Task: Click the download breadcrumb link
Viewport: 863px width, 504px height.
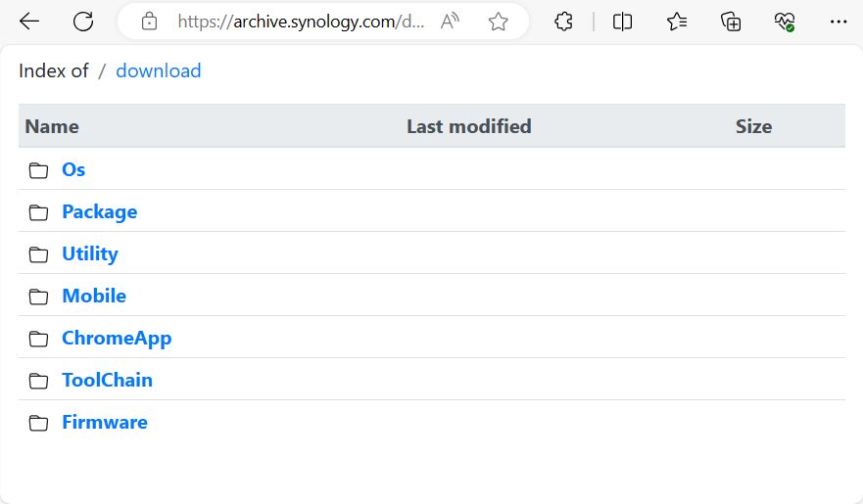Action: pos(159,70)
